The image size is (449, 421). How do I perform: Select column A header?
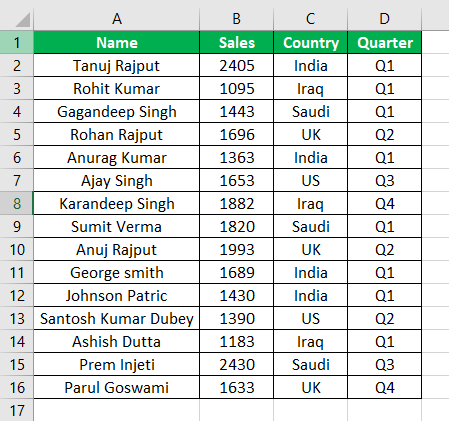117,19
